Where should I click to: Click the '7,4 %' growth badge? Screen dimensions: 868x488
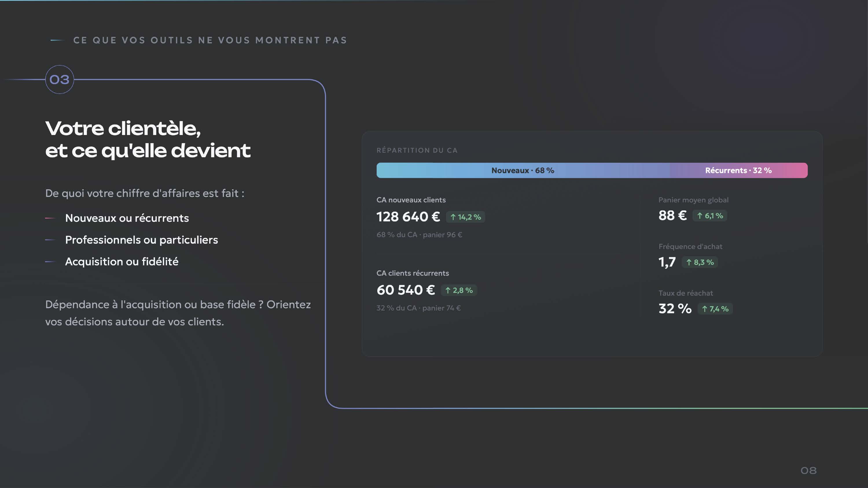(715, 309)
